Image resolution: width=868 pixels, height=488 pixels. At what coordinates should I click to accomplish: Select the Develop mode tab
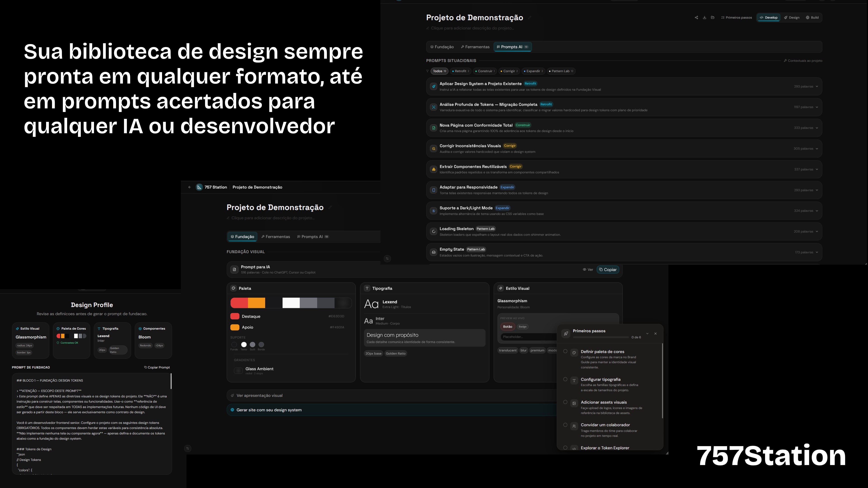coord(769,18)
